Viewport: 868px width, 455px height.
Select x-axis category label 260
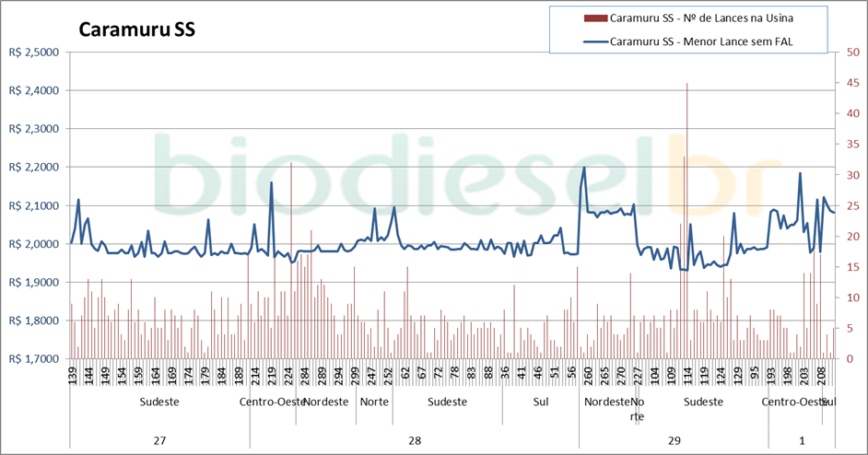(x=586, y=376)
